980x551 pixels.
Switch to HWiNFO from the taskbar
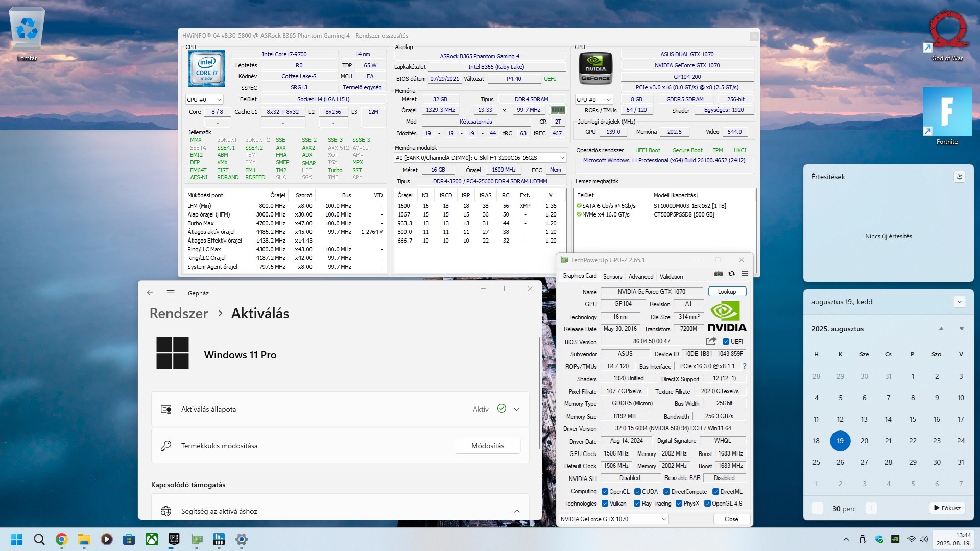219,539
